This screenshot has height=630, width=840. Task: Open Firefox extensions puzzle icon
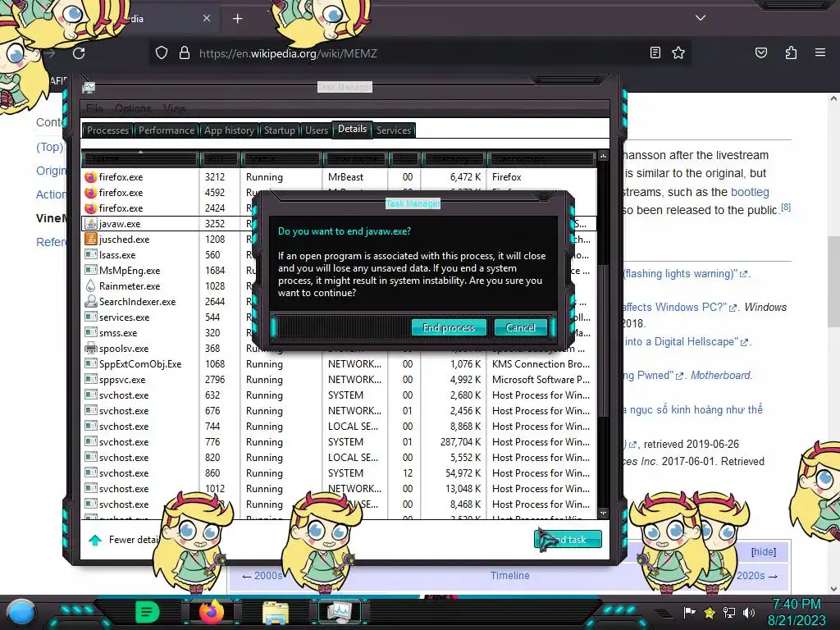click(791, 52)
